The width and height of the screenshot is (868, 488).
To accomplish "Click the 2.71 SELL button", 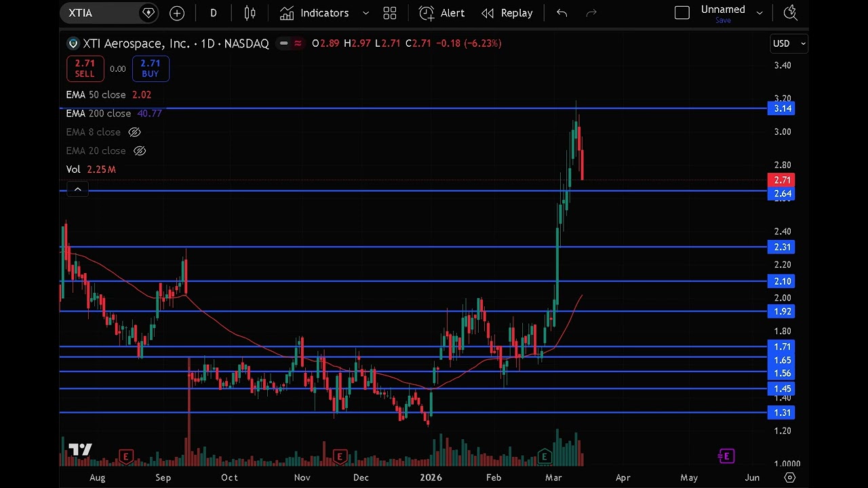I will click(85, 68).
